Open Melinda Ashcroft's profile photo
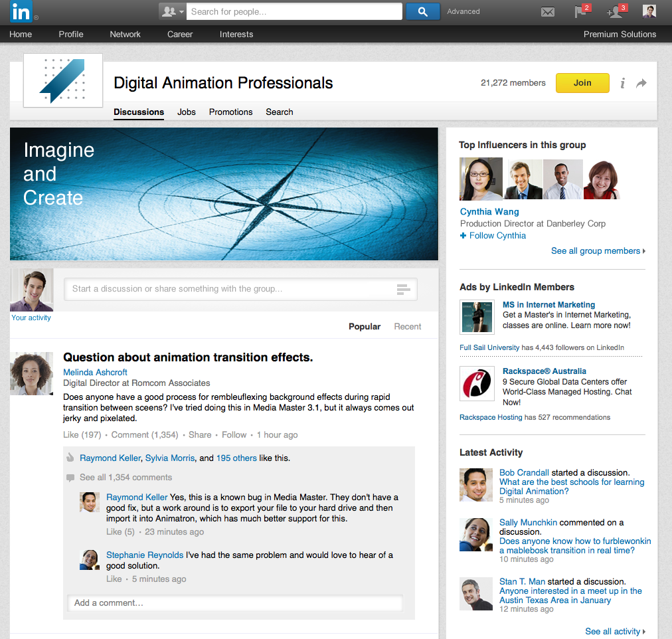 pos(31,373)
